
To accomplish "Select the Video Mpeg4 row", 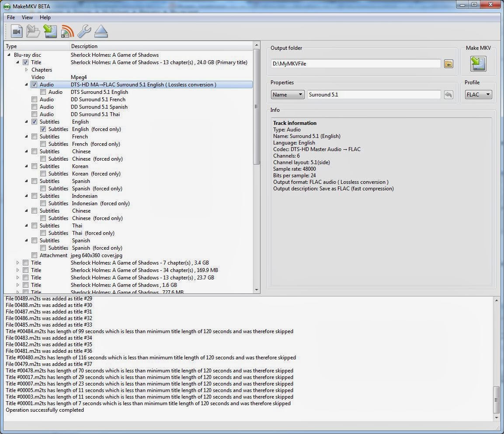I will pyautogui.click(x=128, y=77).
